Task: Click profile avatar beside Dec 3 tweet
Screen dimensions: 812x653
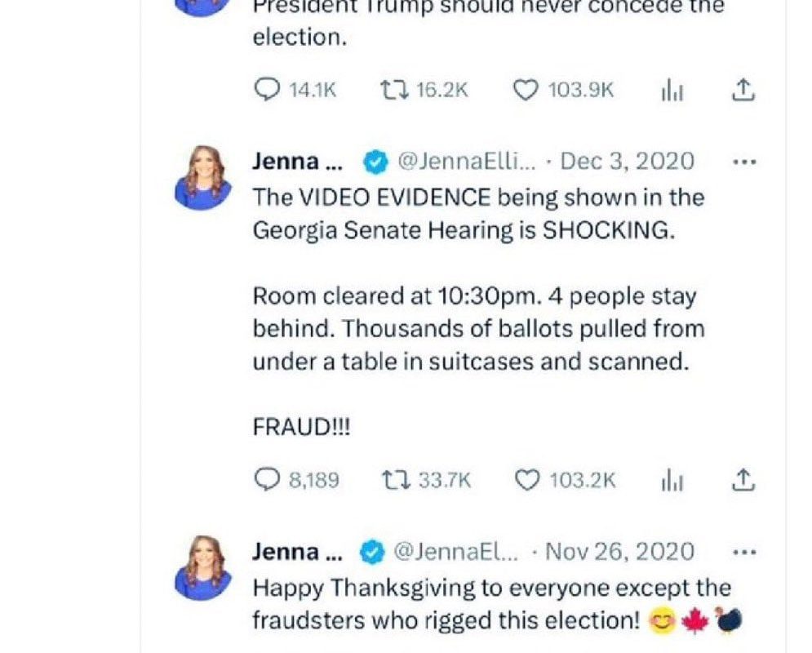Action: [x=203, y=178]
